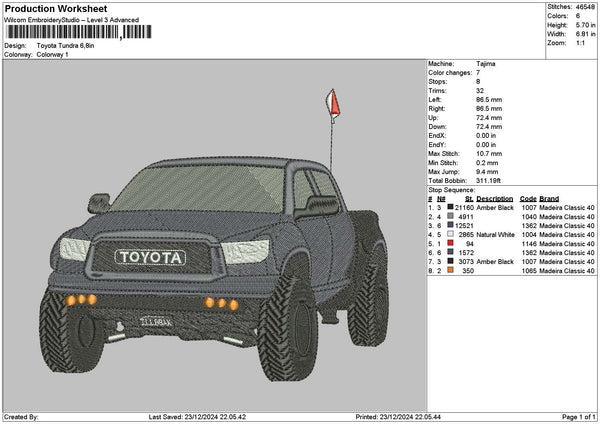Select the Machine value 'Tajima'
The image size is (600, 424).
pos(486,64)
